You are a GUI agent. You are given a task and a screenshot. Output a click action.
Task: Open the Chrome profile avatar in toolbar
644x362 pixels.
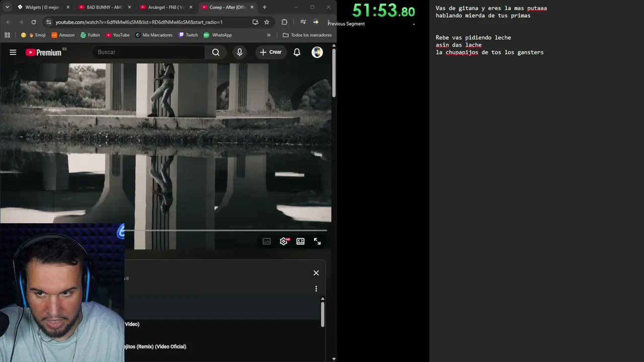pyautogui.click(x=316, y=22)
